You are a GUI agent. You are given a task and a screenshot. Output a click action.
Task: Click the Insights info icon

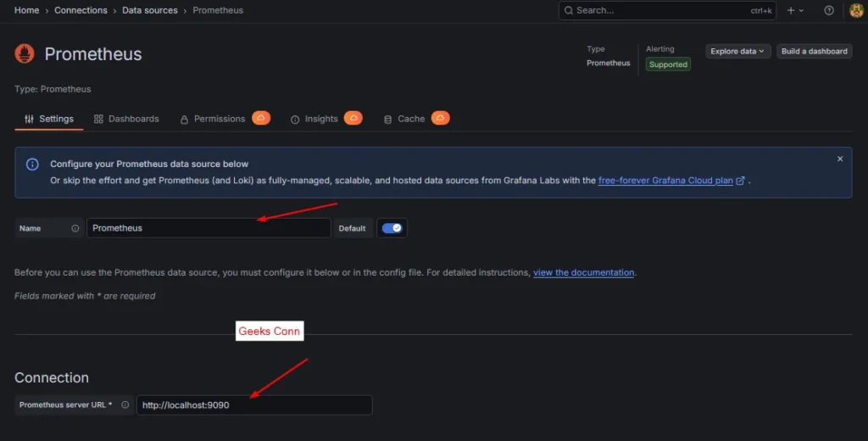pyautogui.click(x=295, y=120)
